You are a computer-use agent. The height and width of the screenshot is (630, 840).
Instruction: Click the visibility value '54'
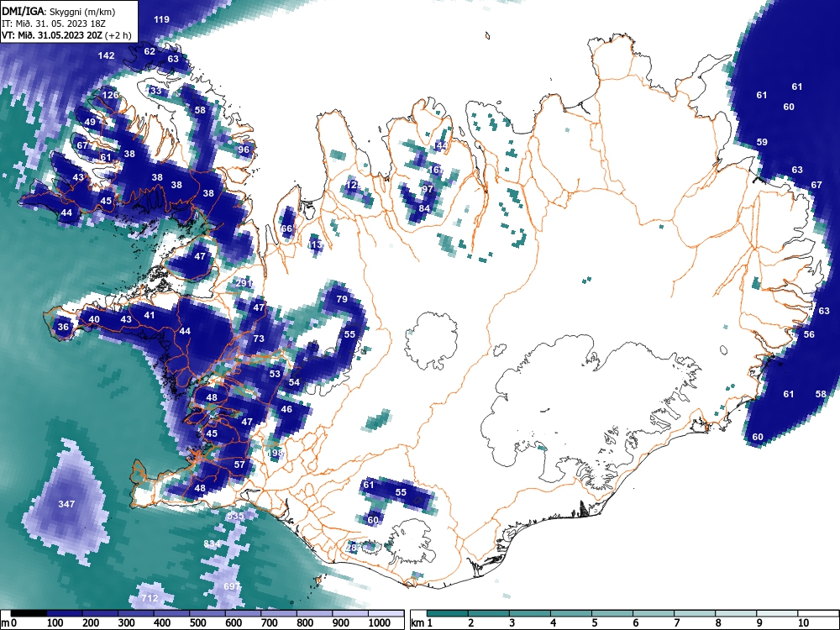click(x=294, y=382)
